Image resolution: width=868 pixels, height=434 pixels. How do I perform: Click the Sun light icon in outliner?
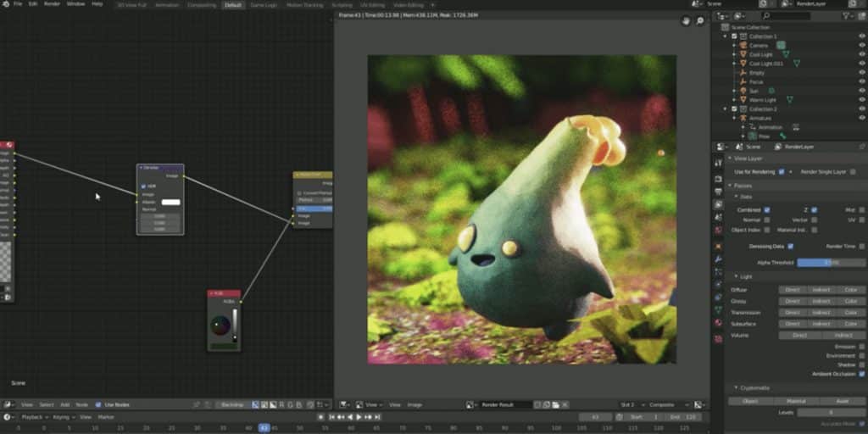743,91
